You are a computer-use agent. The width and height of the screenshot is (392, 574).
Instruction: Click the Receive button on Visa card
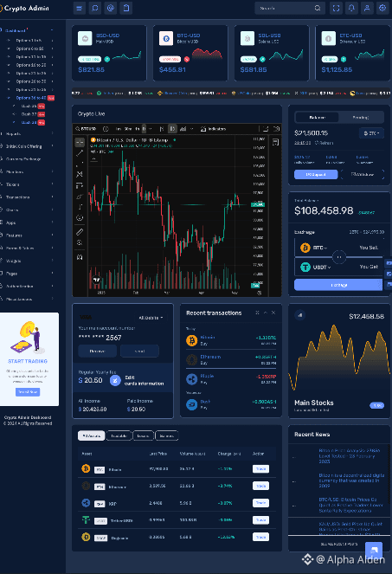click(x=98, y=351)
